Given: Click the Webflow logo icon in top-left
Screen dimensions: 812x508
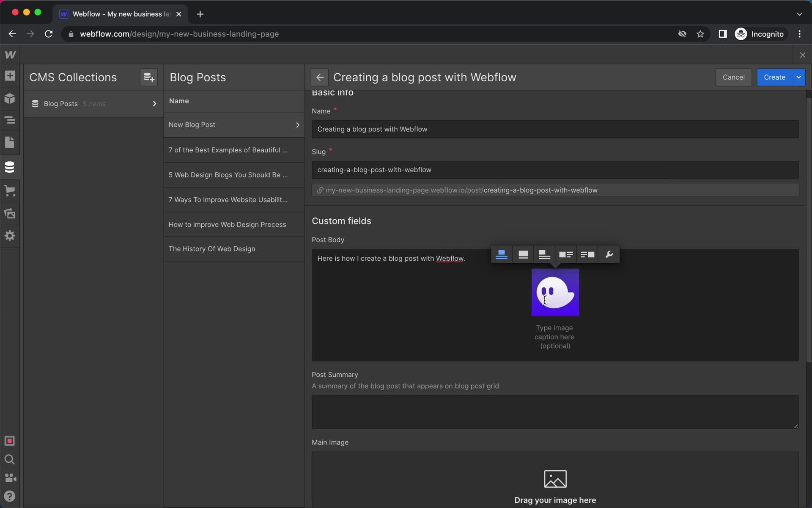Looking at the screenshot, I should point(9,55).
